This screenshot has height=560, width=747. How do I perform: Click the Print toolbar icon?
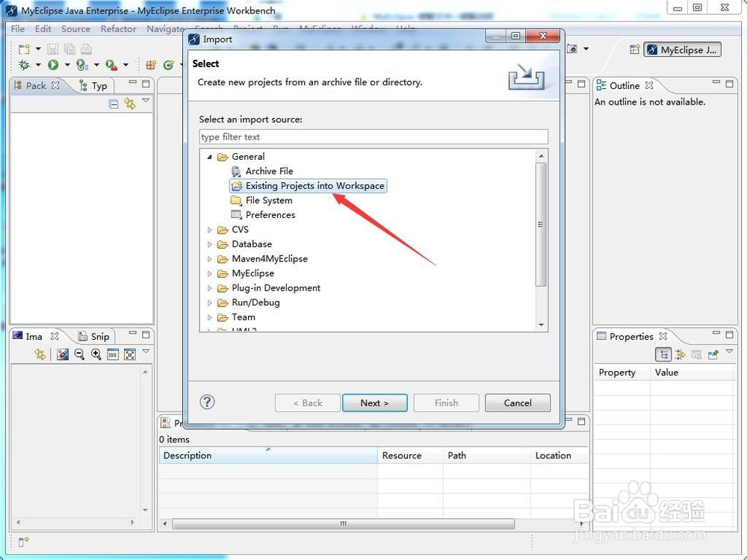[86, 49]
